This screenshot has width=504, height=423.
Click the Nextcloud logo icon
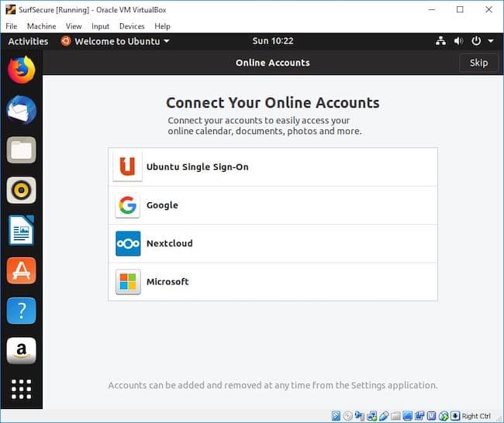point(128,243)
